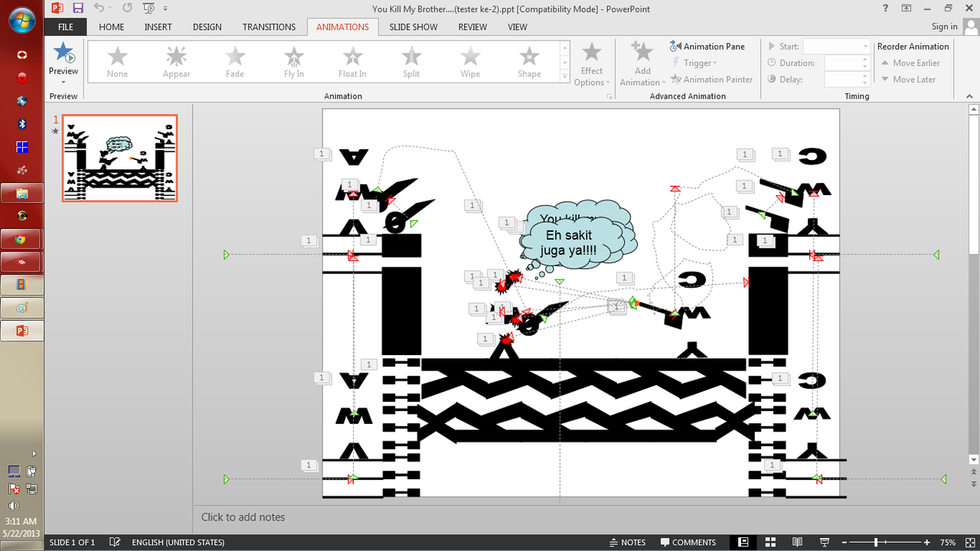The height and width of the screenshot is (551, 980).
Task: Switch to the TRANSITIONS tab
Action: click(x=269, y=27)
